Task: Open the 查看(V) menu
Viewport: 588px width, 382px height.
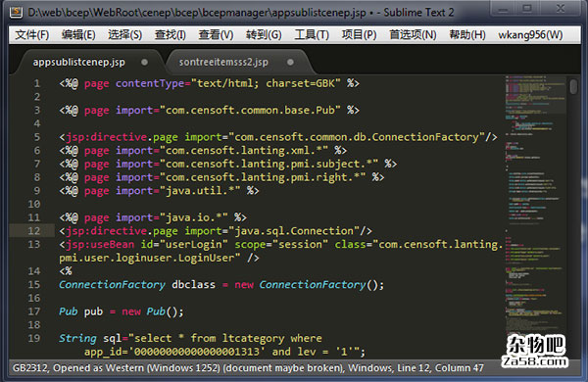Action: coord(216,35)
